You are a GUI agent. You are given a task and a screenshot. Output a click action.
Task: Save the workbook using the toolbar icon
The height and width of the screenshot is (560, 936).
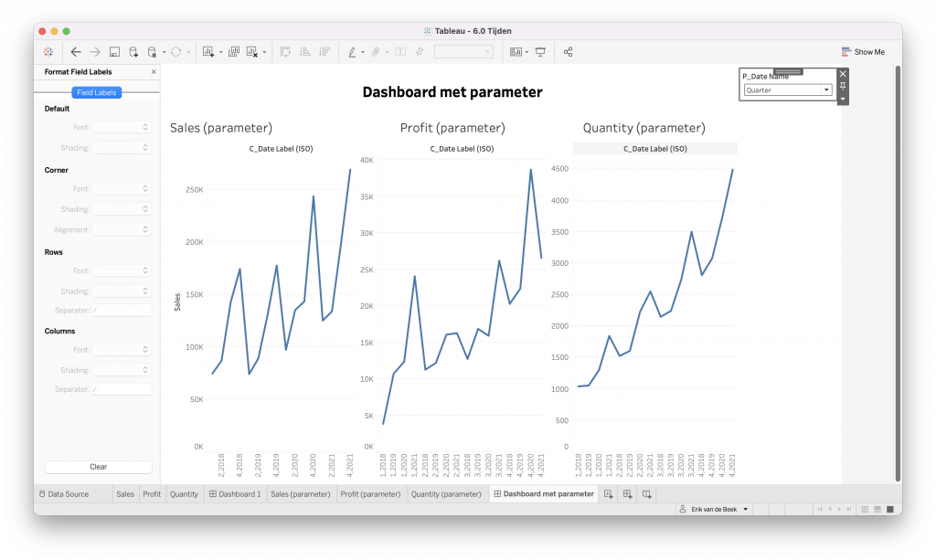114,52
